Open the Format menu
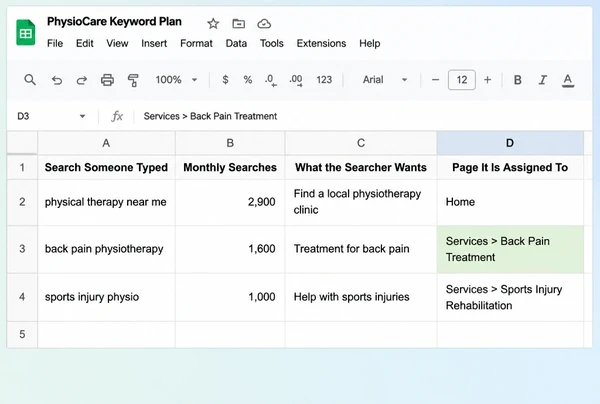Viewport: 600px width, 404px height. click(x=196, y=43)
